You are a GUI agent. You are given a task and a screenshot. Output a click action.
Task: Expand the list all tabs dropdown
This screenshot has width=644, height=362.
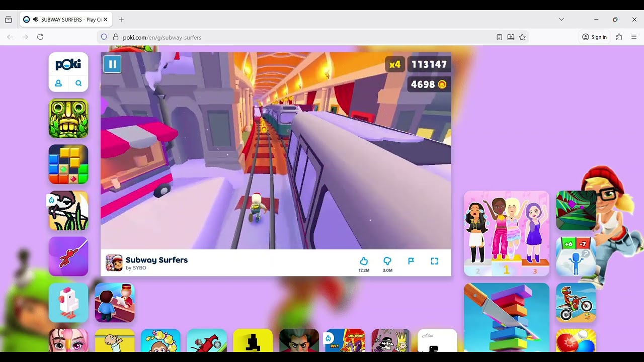click(561, 20)
